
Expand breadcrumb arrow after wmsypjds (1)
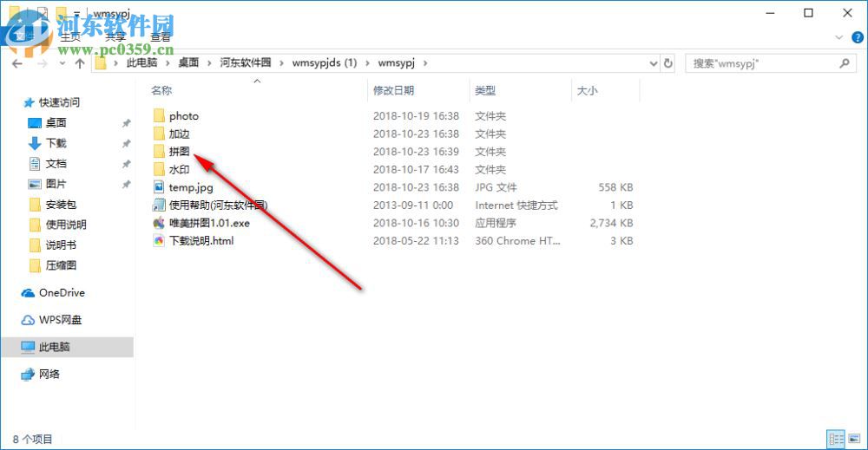(x=367, y=63)
